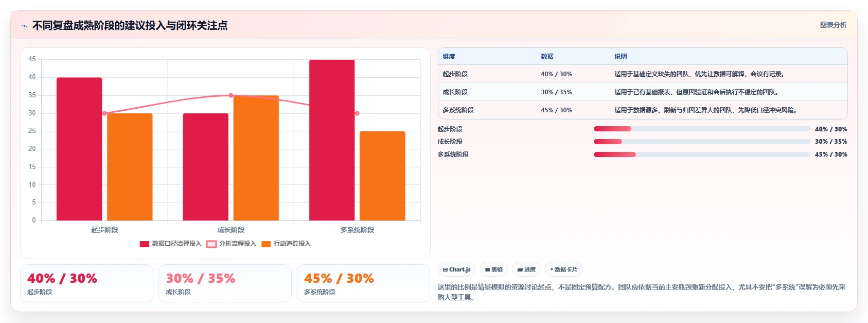Click the red 起步阶段 bar in the chart
Image resolution: width=868 pixels, height=323 pixels.
79,149
